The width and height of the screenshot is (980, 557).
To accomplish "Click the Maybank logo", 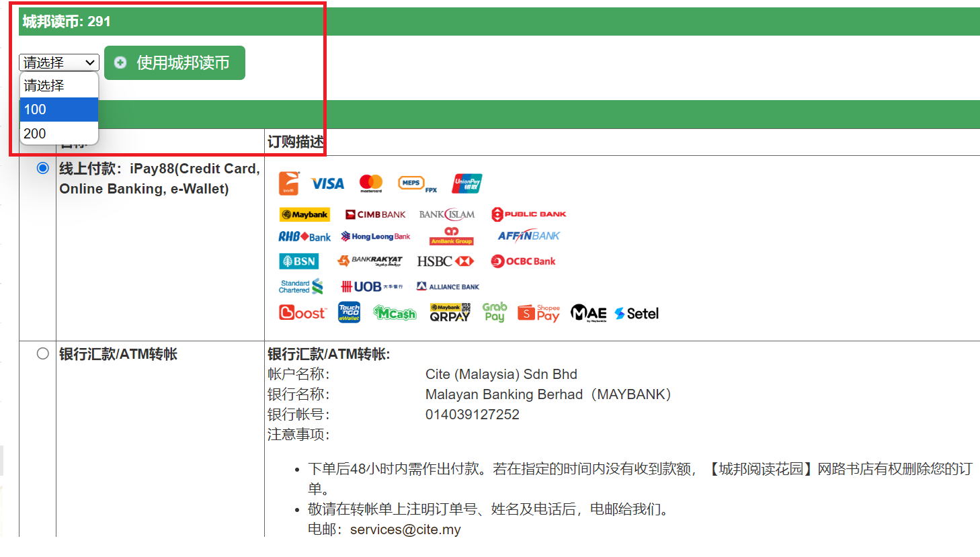I will point(305,214).
